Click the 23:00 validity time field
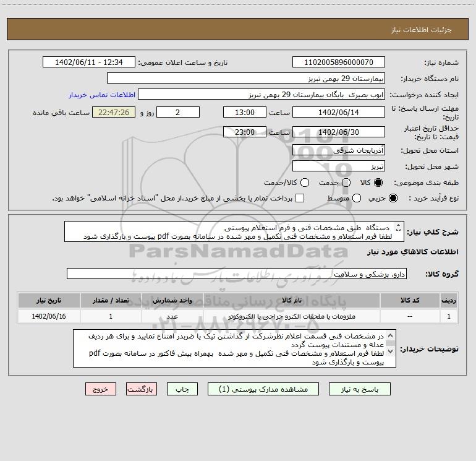This screenshot has height=461, width=476. 245,132
